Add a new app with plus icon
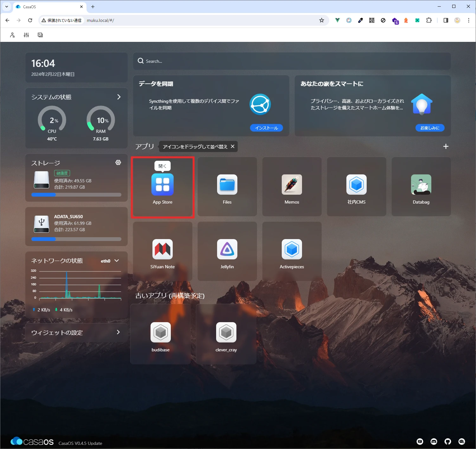 point(446,146)
